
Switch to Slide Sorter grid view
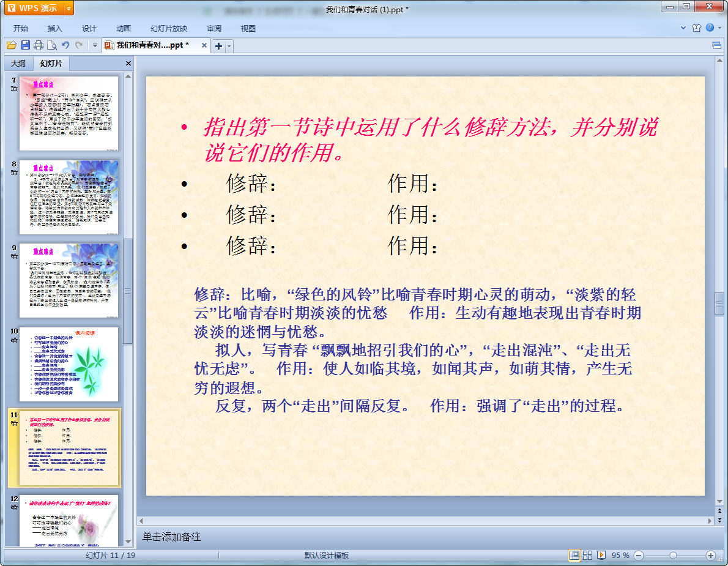(588, 555)
